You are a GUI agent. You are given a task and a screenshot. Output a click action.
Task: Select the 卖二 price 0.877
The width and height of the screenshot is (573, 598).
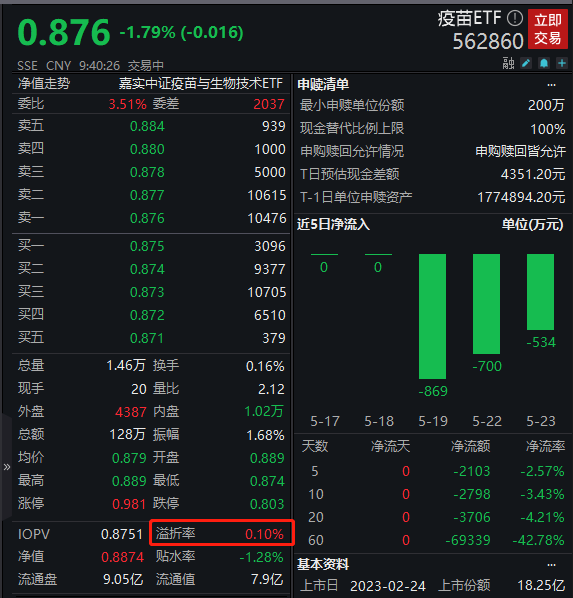tap(147, 195)
